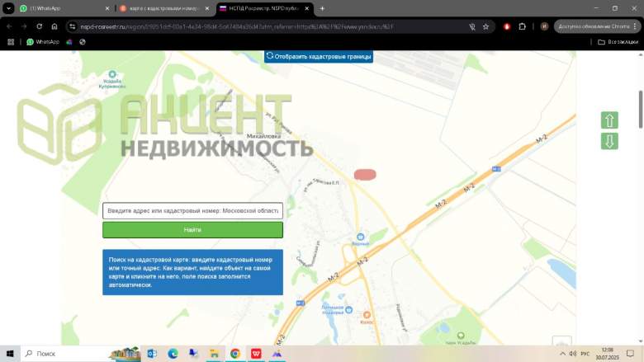Select the НСПД Росреестр tab
This screenshot has height=362, width=644.
(x=263, y=8)
